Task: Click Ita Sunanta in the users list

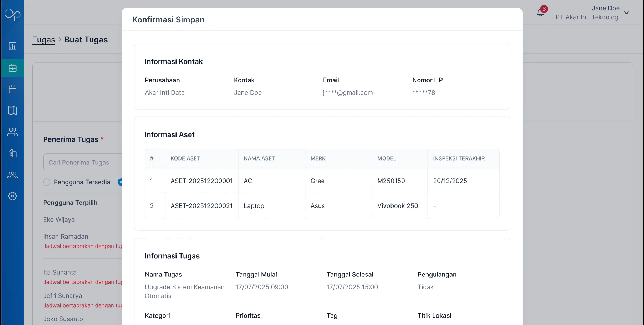Action: pos(60,272)
